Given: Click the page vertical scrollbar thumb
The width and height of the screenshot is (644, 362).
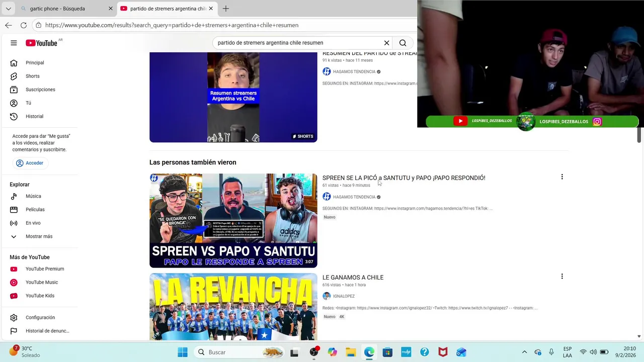Looking at the screenshot, I should [639, 135].
